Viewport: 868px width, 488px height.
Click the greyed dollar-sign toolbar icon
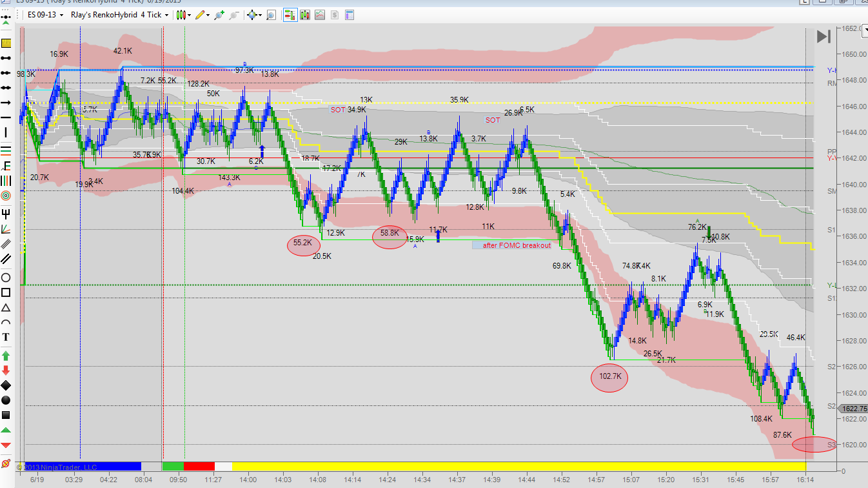[334, 14]
